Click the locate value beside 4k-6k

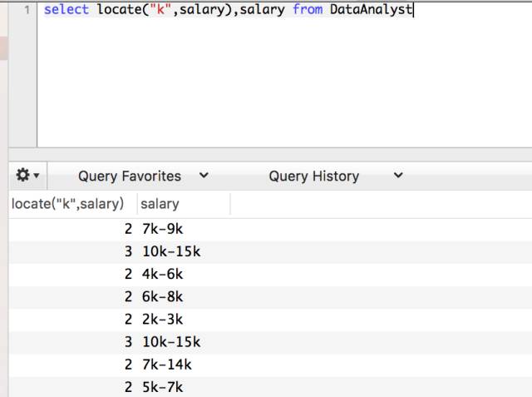(x=128, y=274)
